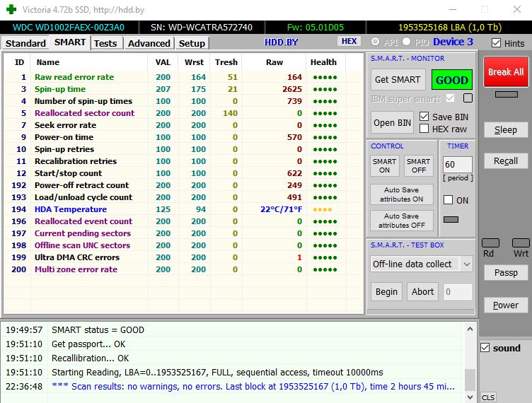This screenshot has width=532, height=403.
Task: Click Begin in the SMART test box
Action: point(386,292)
